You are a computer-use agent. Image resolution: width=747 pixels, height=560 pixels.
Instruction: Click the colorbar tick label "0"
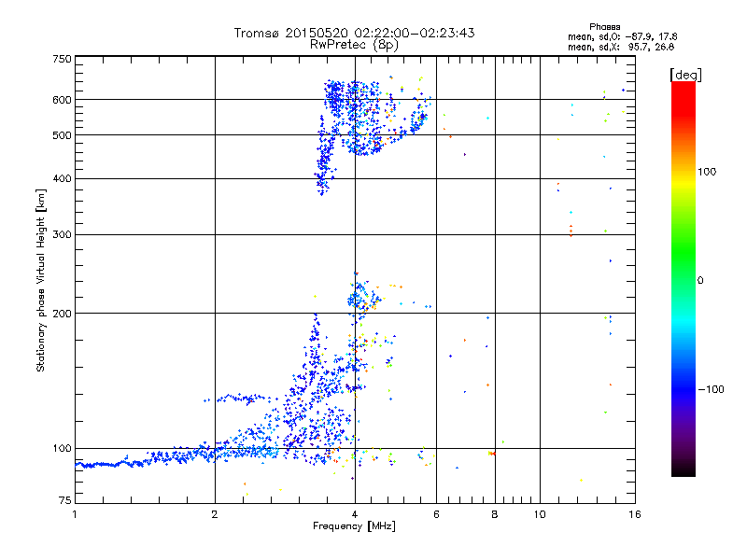700,281
